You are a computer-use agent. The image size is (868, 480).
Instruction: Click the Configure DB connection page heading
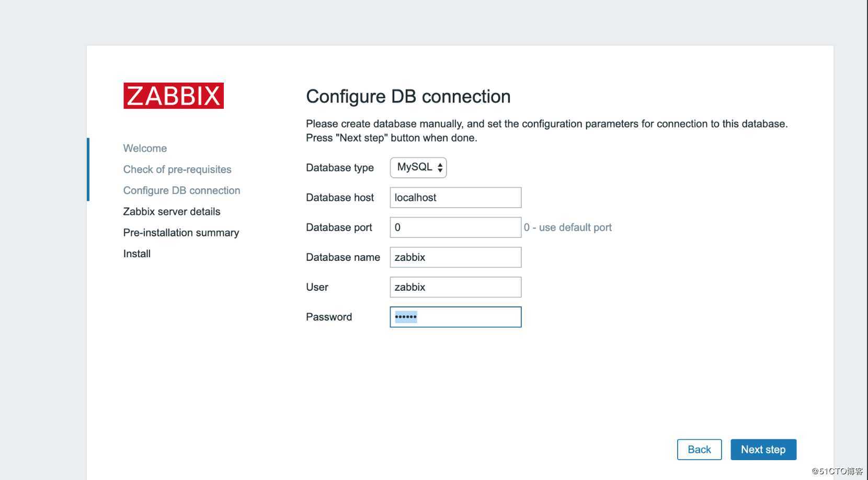tap(408, 97)
